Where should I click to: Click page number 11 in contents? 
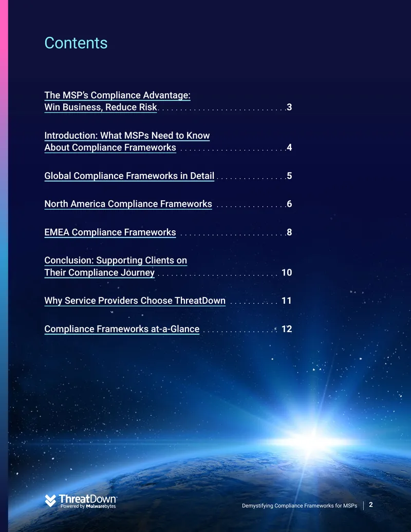click(x=287, y=301)
